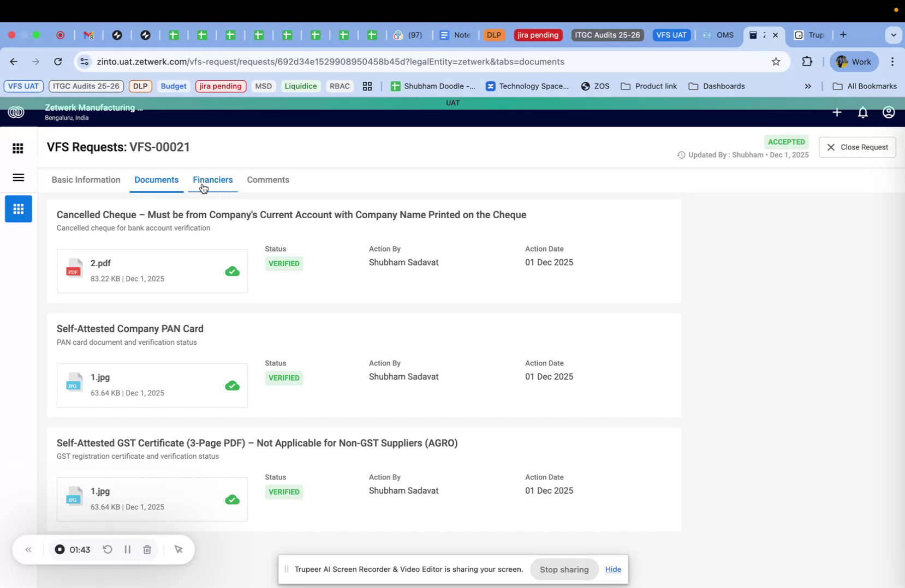Open the browser extensions puzzle icon
905x588 pixels.
[x=807, y=62]
